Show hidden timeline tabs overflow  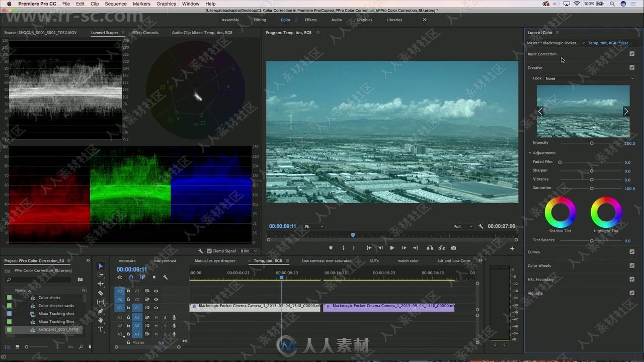[480, 260]
